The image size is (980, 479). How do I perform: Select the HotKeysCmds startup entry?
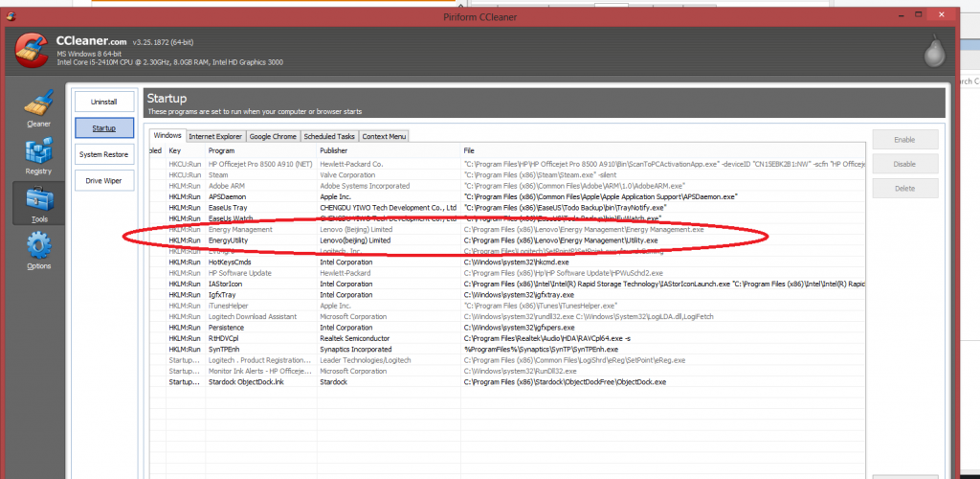click(507, 262)
